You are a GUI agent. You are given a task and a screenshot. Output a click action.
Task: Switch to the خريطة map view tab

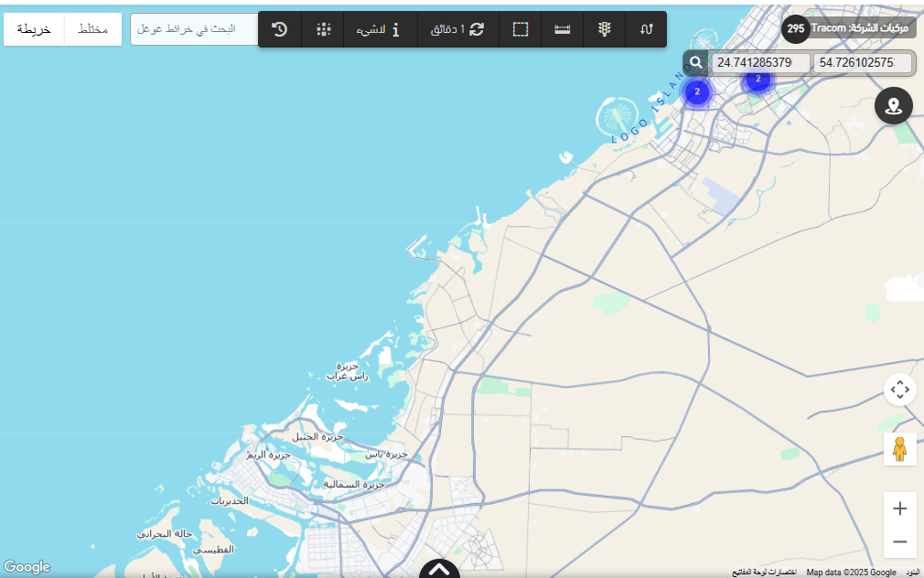[x=34, y=29]
